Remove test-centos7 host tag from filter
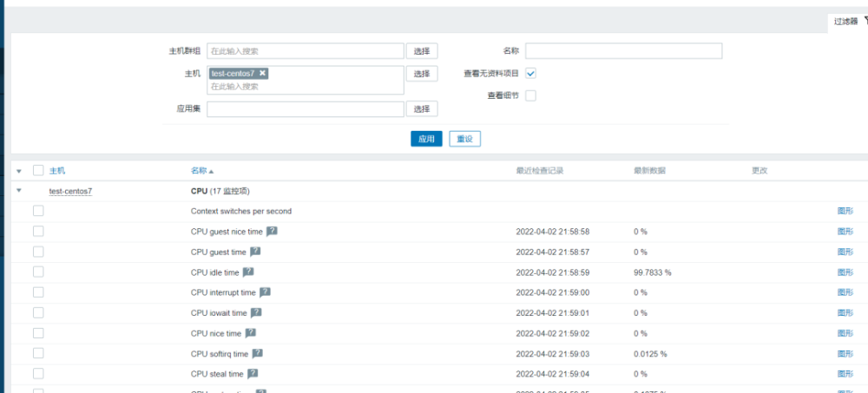 263,74
